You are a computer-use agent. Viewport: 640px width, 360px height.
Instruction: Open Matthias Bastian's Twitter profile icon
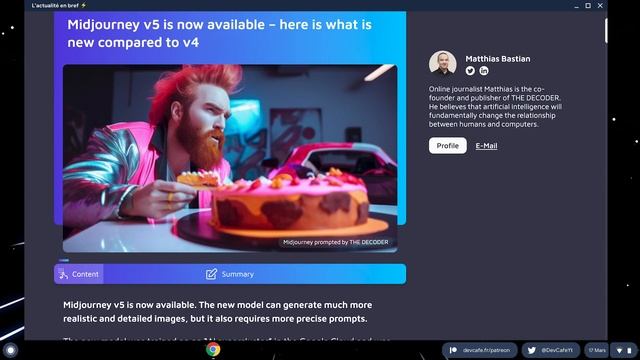(470, 71)
